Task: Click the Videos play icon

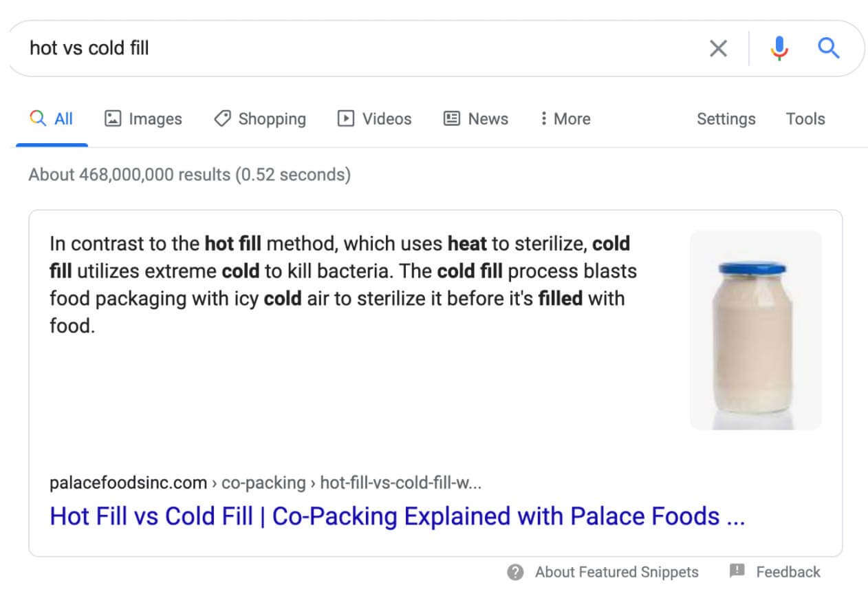Action: pos(345,119)
